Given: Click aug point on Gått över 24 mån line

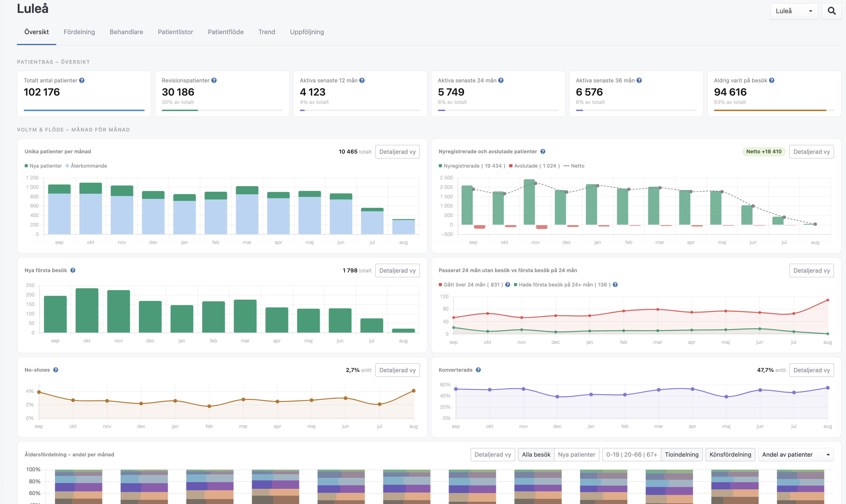Looking at the screenshot, I should [828, 300].
